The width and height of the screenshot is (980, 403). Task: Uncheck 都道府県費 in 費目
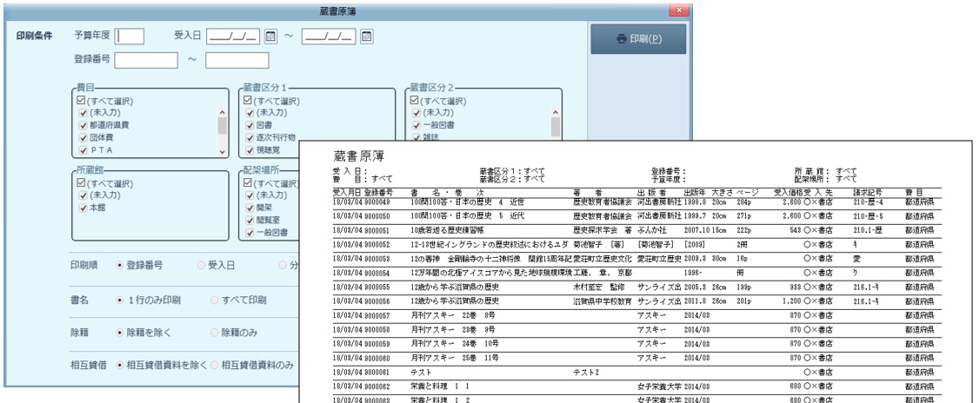point(83,125)
